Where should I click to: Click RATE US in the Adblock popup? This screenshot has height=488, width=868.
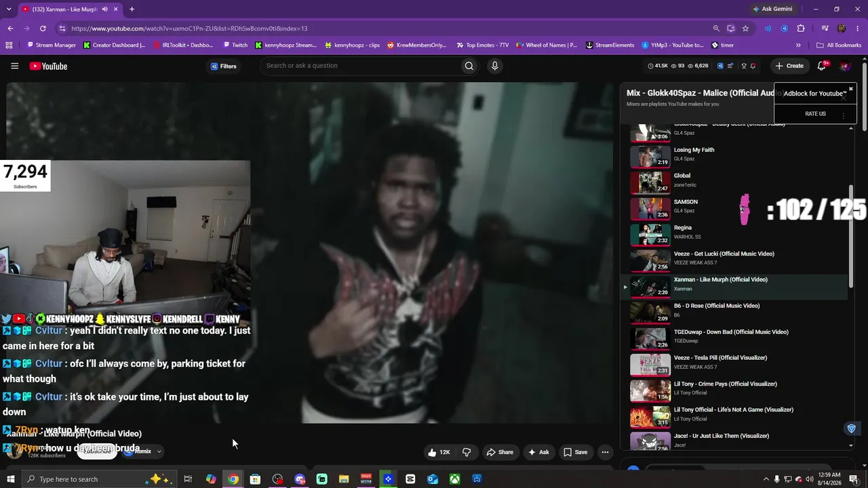click(815, 114)
